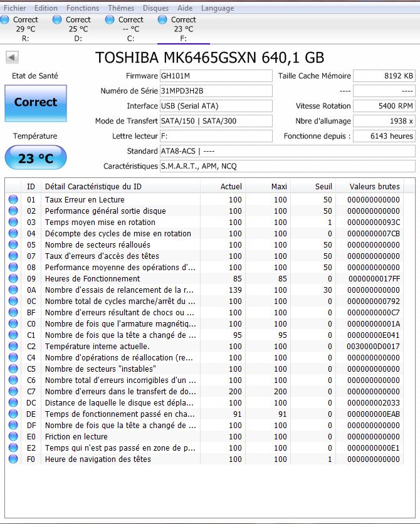Screen dimensions: 420x524
Task: Select the C: drive status icon
Action: point(111,20)
